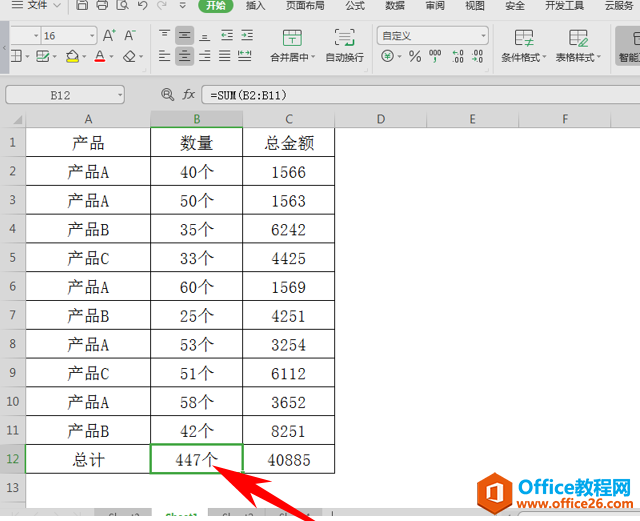Click the zoom magnifier icon beside fx
This screenshot has width=640, height=521.
click(167, 95)
